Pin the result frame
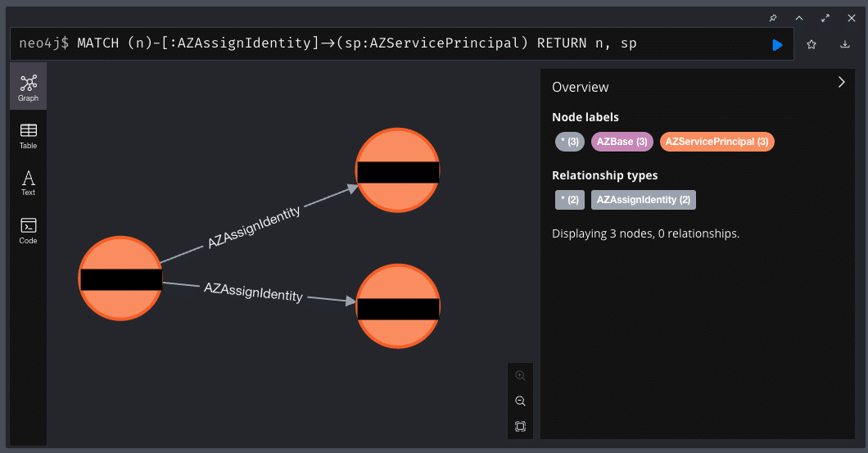Viewport: 868px width, 453px height. pos(773,18)
